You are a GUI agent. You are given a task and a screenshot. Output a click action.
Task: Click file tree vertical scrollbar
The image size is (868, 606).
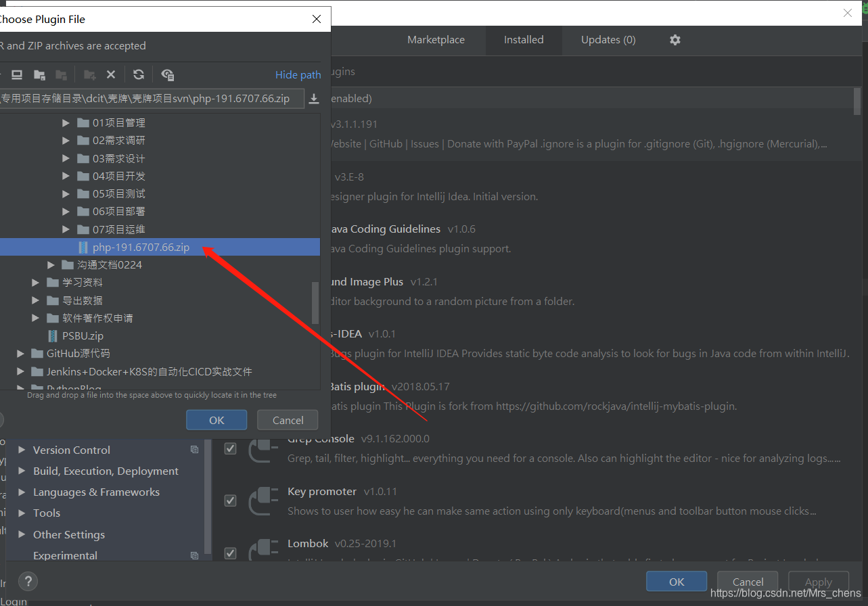coord(315,303)
